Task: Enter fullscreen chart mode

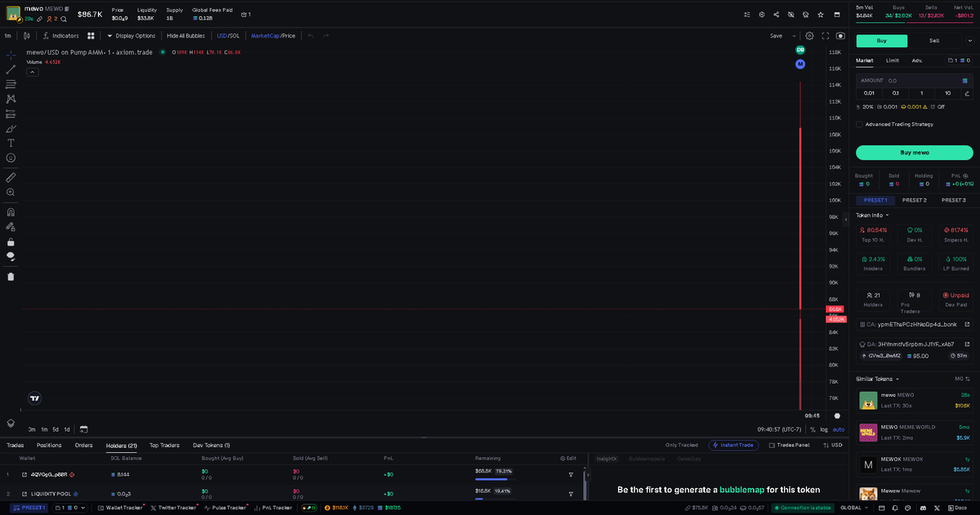Action: (826, 36)
